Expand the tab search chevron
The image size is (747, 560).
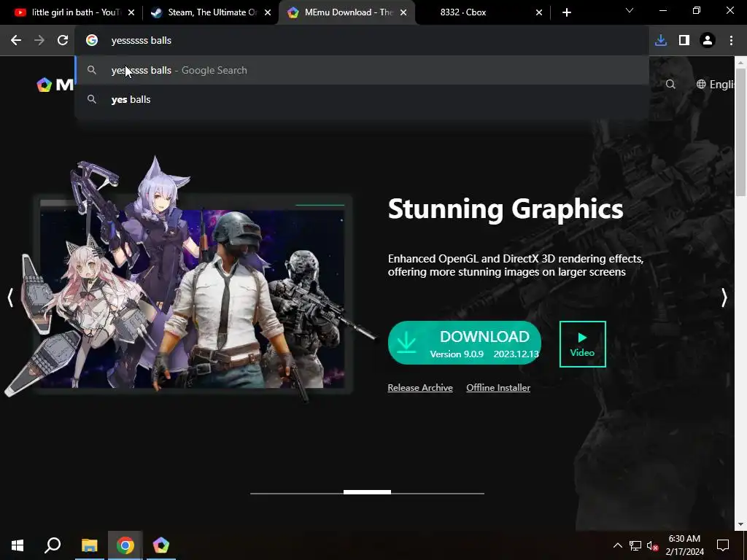click(630, 10)
